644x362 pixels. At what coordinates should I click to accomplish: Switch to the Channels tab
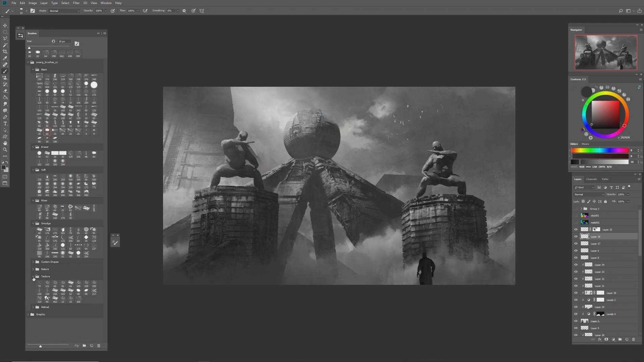click(x=591, y=179)
